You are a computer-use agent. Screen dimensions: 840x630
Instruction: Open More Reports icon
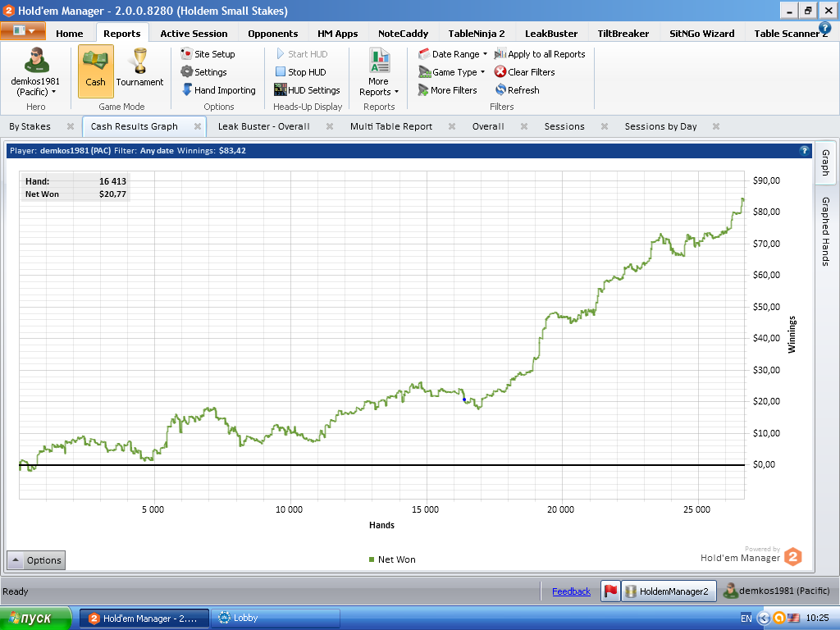tap(379, 60)
